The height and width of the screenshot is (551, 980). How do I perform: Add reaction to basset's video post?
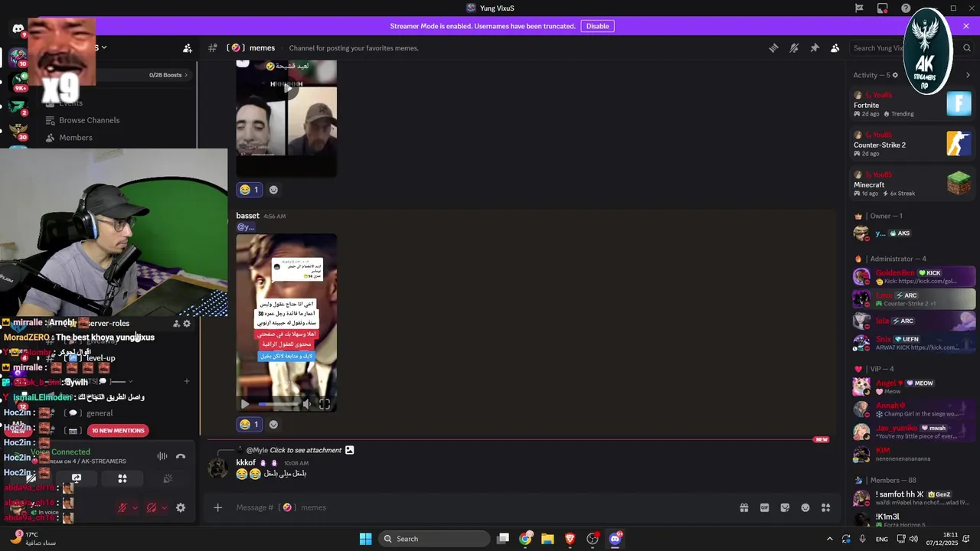tap(273, 425)
